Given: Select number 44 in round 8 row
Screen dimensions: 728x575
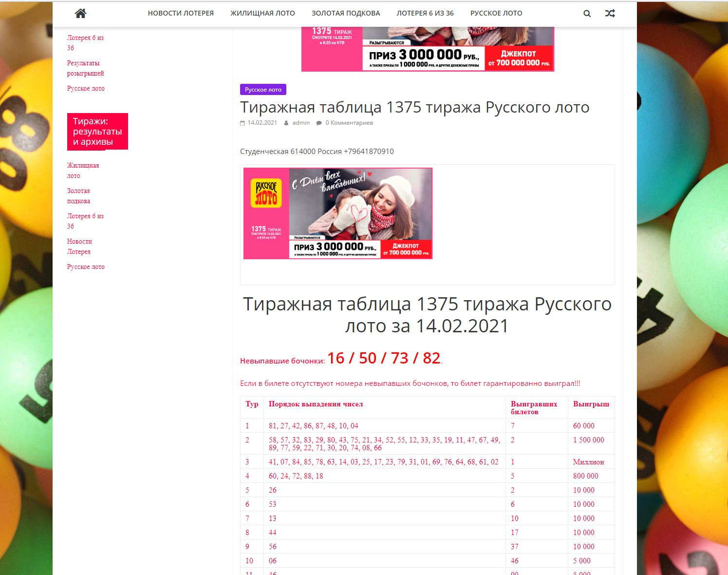Looking at the screenshot, I should coord(273,533).
